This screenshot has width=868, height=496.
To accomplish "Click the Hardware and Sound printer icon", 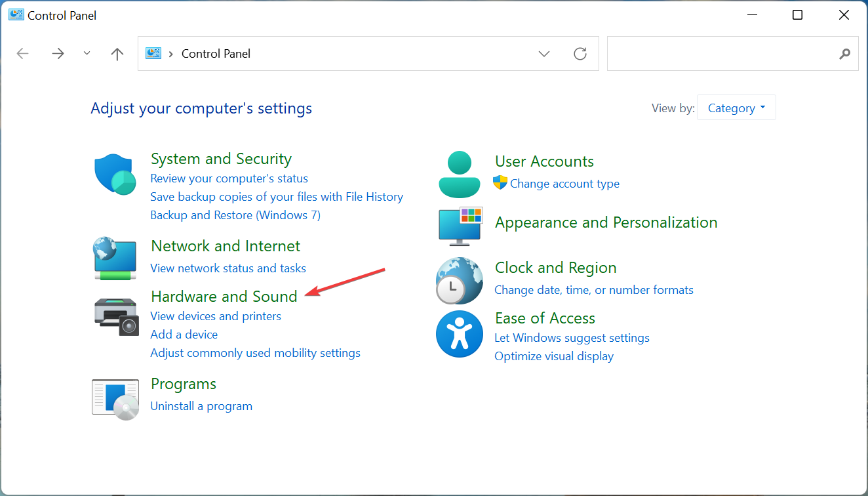I will tap(115, 316).
